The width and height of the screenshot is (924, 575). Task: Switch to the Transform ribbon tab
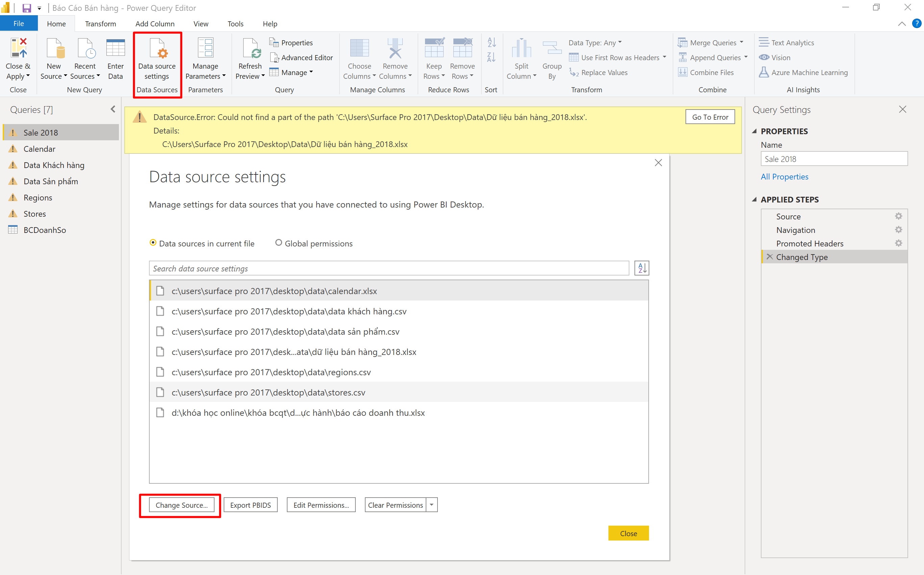(100, 24)
